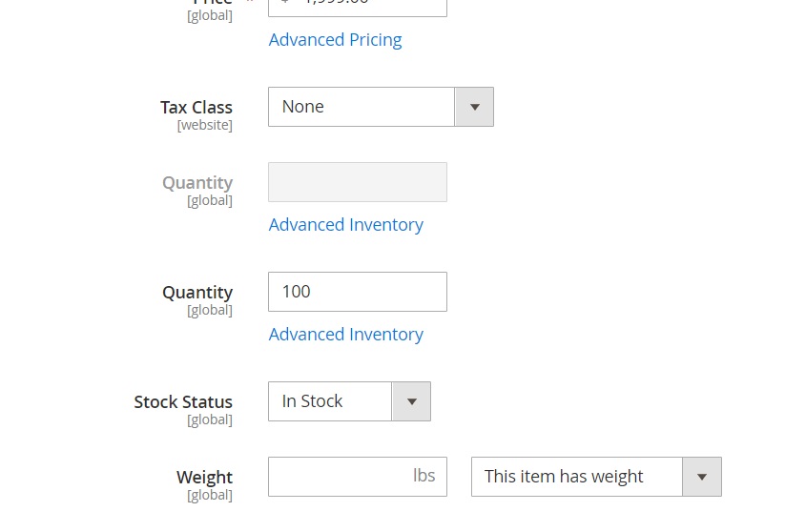Viewport: 785px width, 532px height.
Task: Click the '[website]' scope label under Tax Class
Action: click(x=204, y=125)
